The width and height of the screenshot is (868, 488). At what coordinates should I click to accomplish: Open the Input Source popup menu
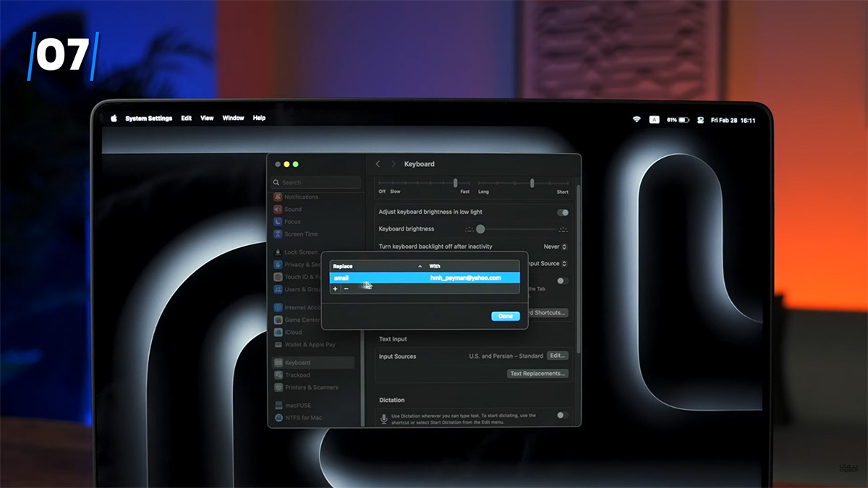pyautogui.click(x=548, y=264)
